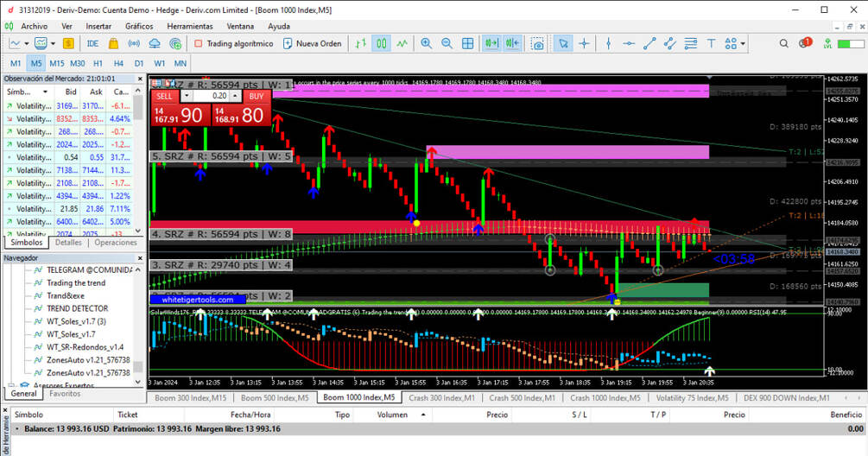
Task: Switch to Crash 1000 Index,M5 chart tab
Action: 605,397
